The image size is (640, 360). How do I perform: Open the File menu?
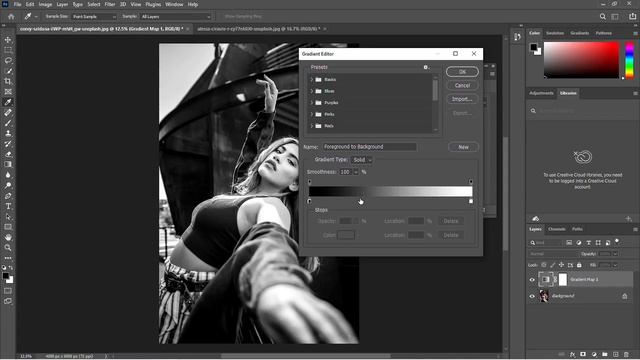pos(17,4)
